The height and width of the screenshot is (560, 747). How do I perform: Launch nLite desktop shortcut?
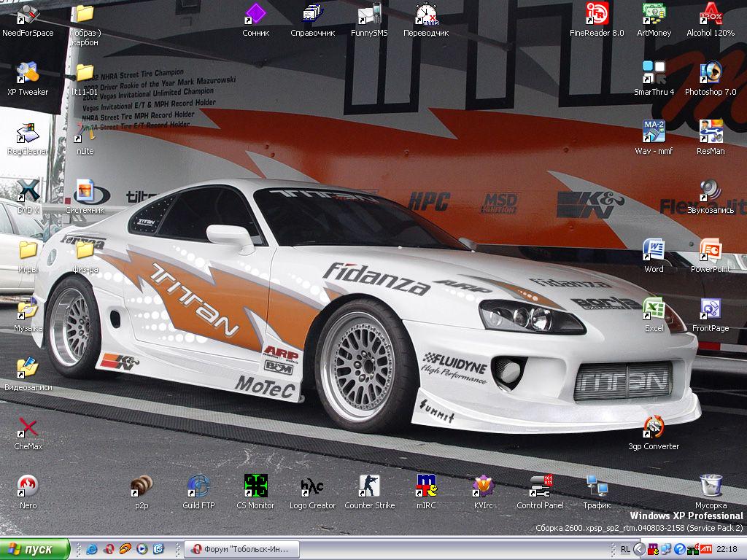tap(85, 139)
